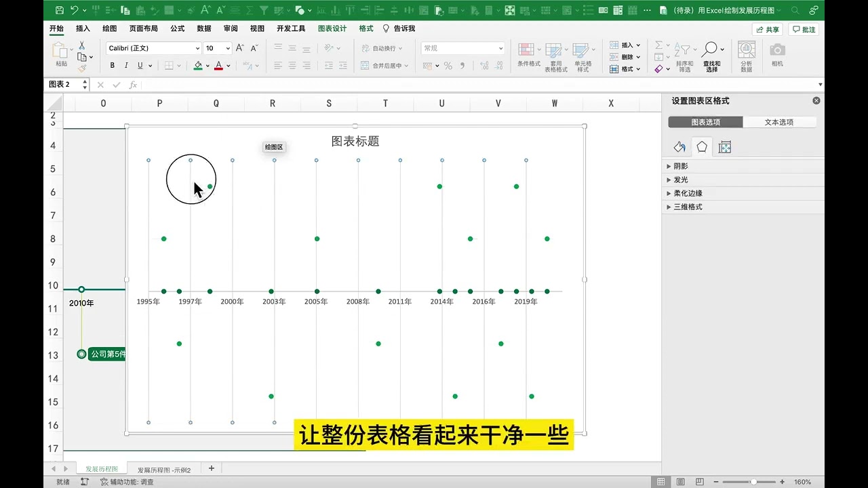The height and width of the screenshot is (488, 868).
Task: Click Accessibility check in status bar
Action: [x=127, y=482]
